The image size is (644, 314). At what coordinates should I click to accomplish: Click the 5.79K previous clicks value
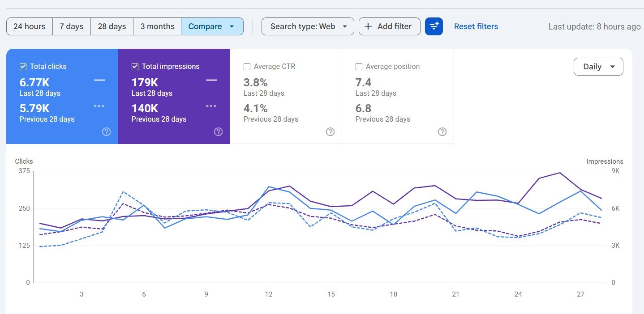point(34,109)
